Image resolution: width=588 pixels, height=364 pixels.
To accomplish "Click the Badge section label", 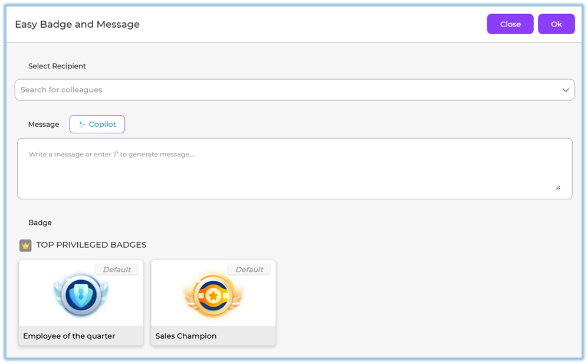I will point(40,223).
